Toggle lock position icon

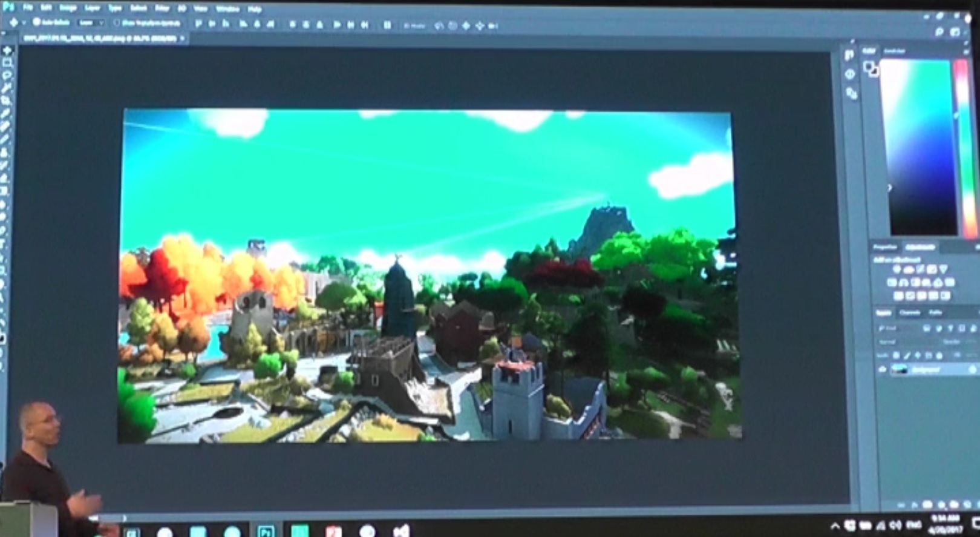pyautogui.click(x=918, y=355)
